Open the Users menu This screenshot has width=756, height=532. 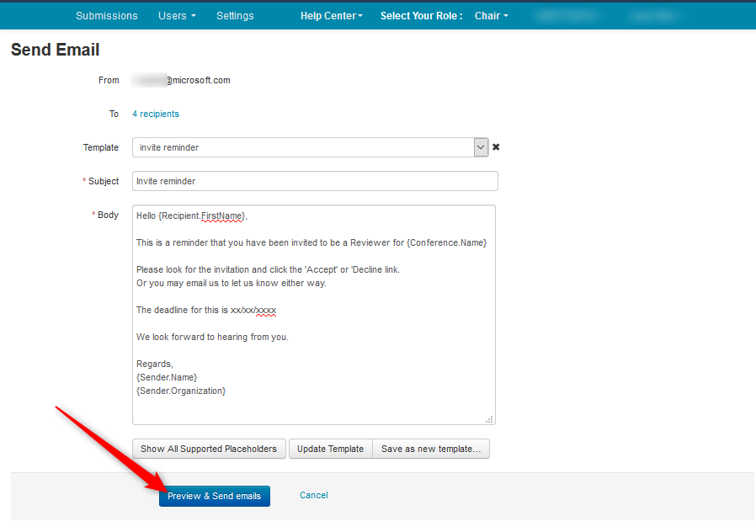click(177, 16)
